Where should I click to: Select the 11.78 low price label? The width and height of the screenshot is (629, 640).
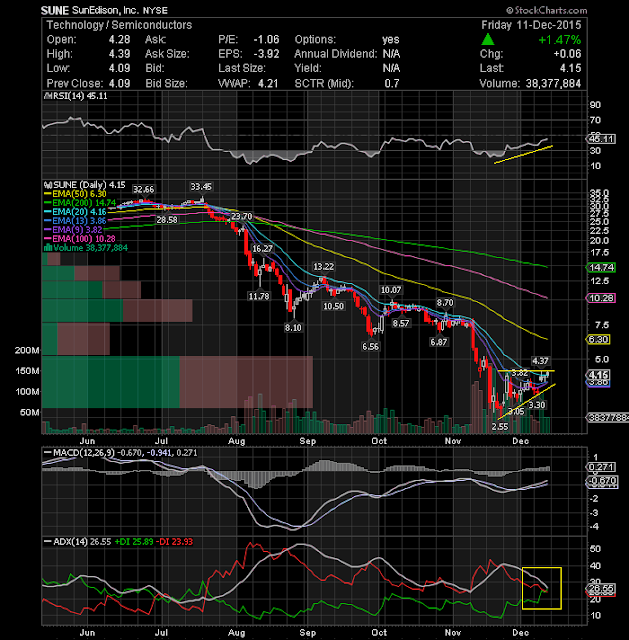point(259,296)
